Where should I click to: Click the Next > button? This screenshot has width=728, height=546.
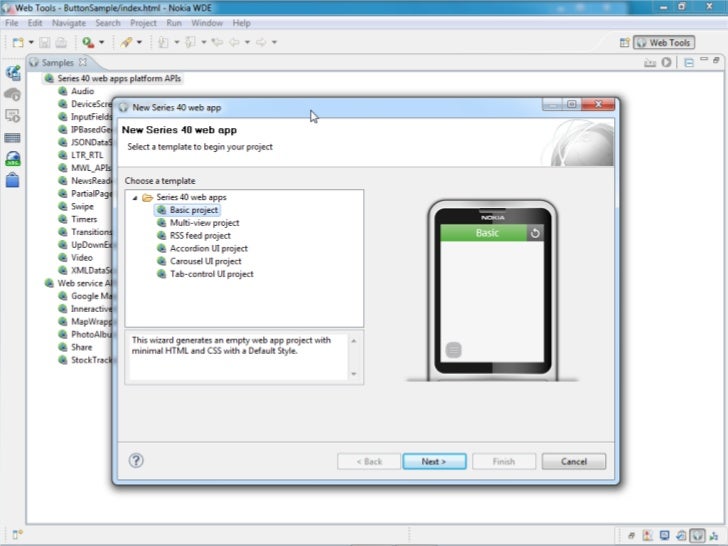[x=434, y=462]
